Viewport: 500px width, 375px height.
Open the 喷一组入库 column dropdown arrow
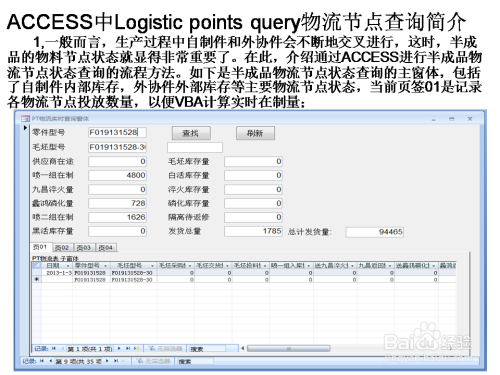tap(309, 266)
